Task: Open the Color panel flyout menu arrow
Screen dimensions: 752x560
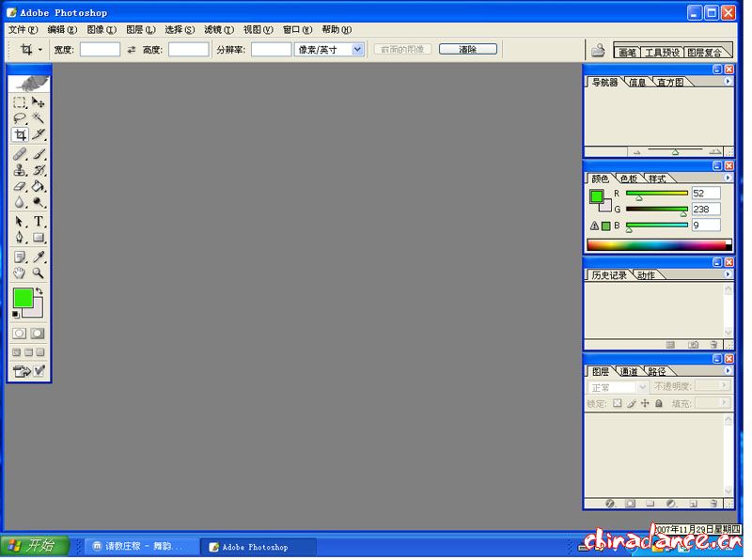Action: coord(727,178)
